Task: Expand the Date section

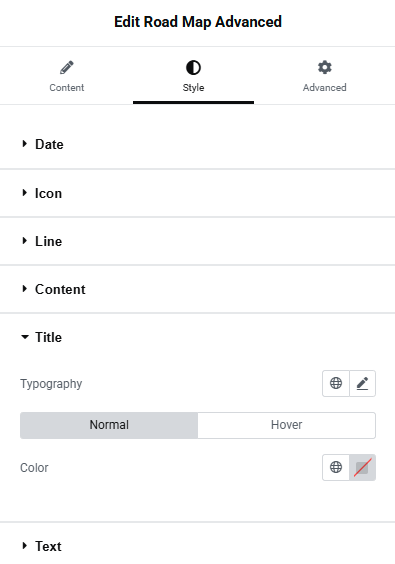Action: point(198,144)
